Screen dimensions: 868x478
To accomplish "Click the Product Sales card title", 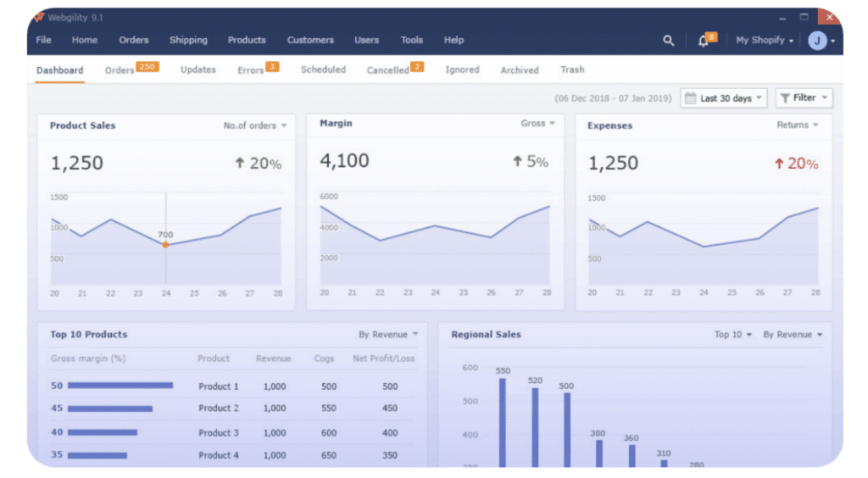I will (82, 125).
